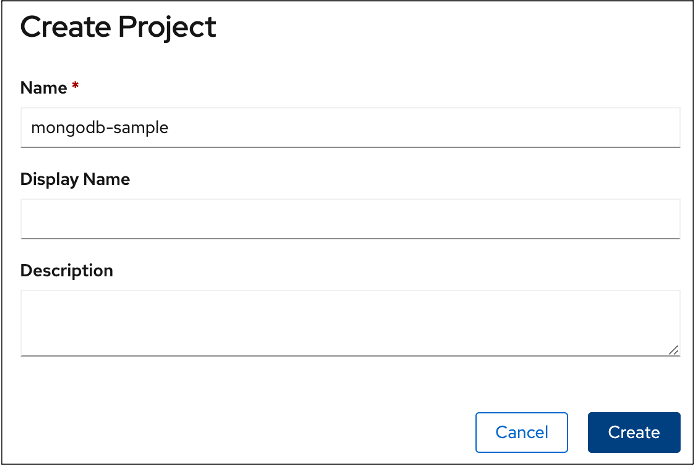Focus the Description text area
The image size is (694, 466).
click(x=350, y=322)
